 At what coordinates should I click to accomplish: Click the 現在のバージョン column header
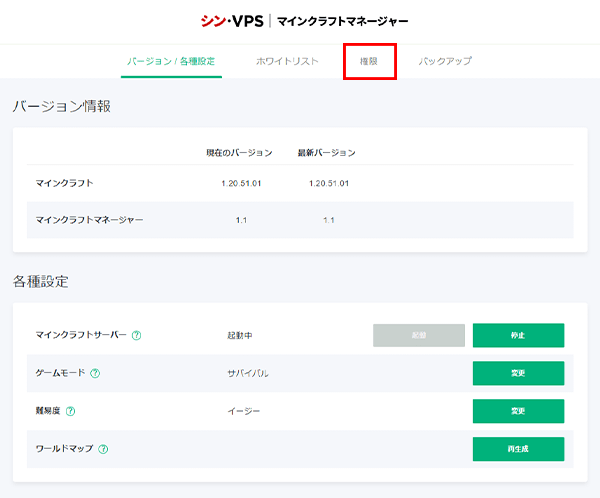(239, 153)
